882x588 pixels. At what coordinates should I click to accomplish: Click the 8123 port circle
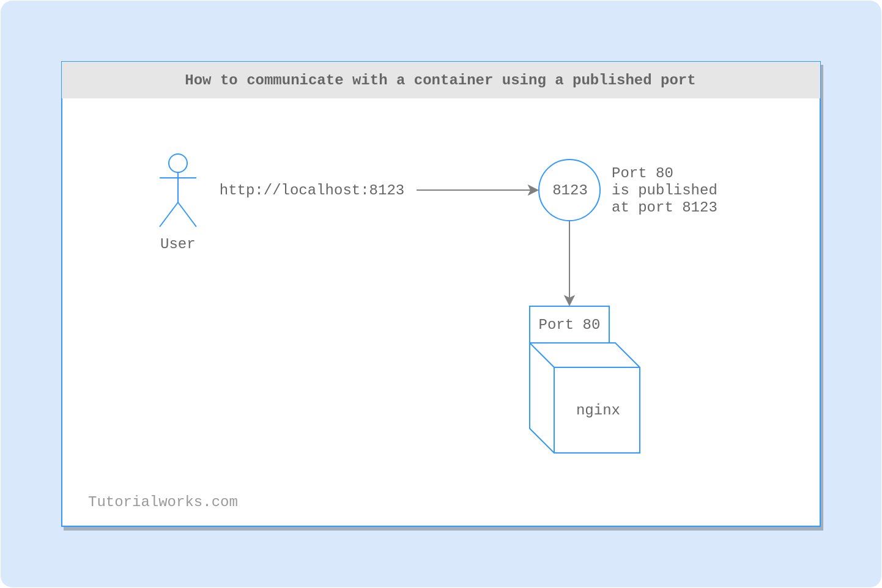pyautogui.click(x=569, y=190)
